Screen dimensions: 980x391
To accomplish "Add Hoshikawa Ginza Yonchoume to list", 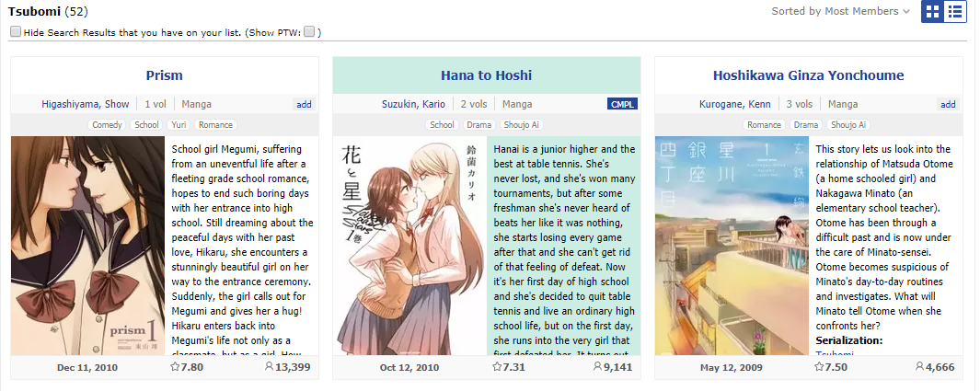I will pyautogui.click(x=948, y=104).
